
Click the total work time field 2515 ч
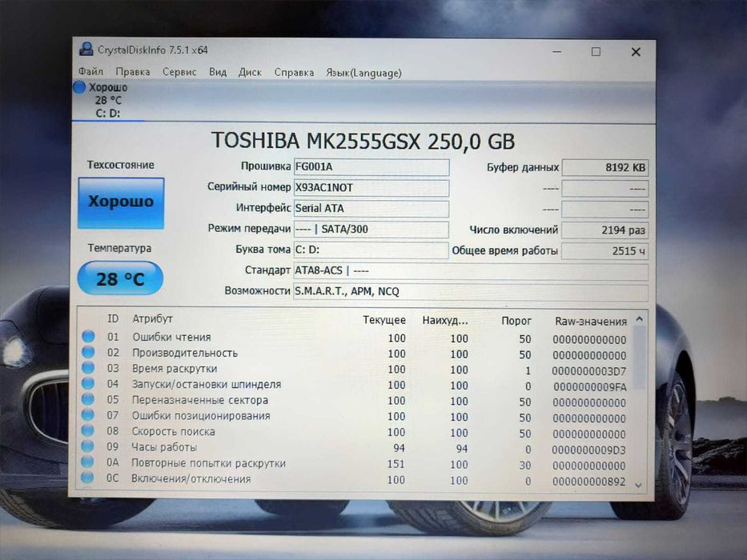[x=605, y=251]
